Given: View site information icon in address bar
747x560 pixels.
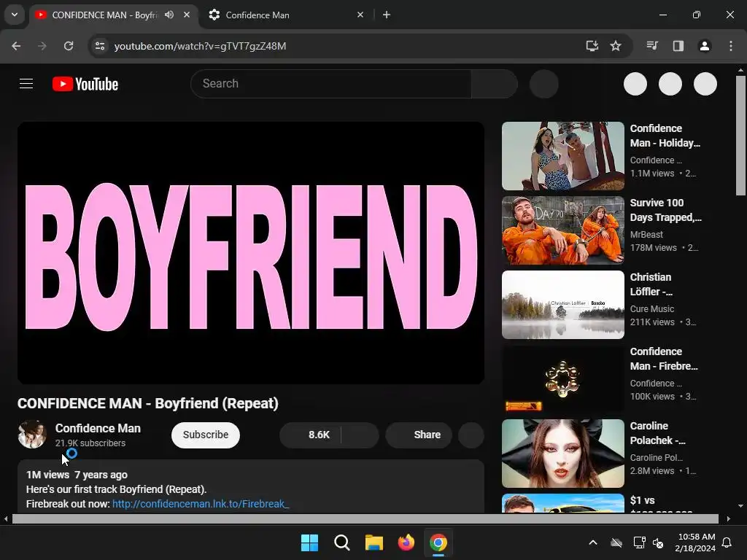Looking at the screenshot, I should (x=100, y=46).
